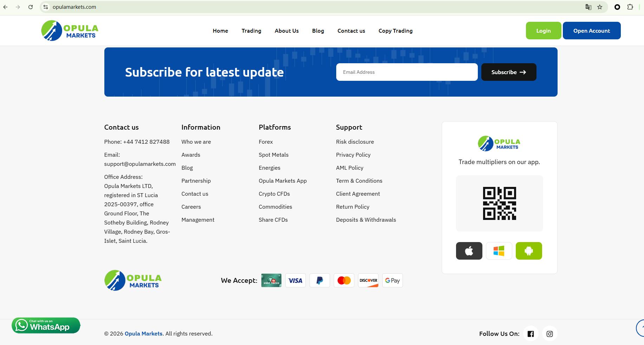This screenshot has height=345, width=644.
Task: Open browser extensions puzzle icon
Action: point(630,7)
